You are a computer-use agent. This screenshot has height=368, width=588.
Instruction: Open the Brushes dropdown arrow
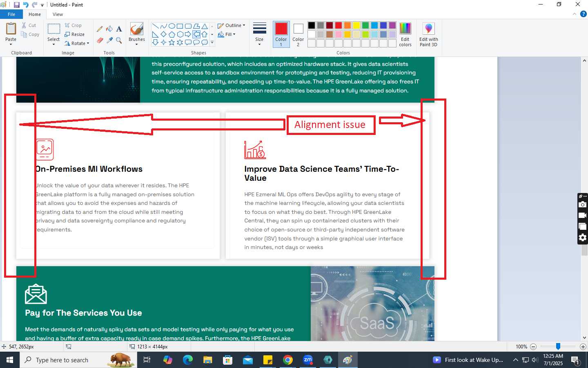pyautogui.click(x=136, y=44)
